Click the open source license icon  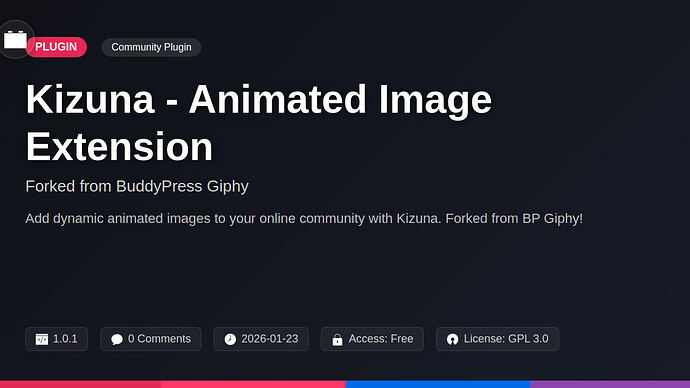pos(452,339)
